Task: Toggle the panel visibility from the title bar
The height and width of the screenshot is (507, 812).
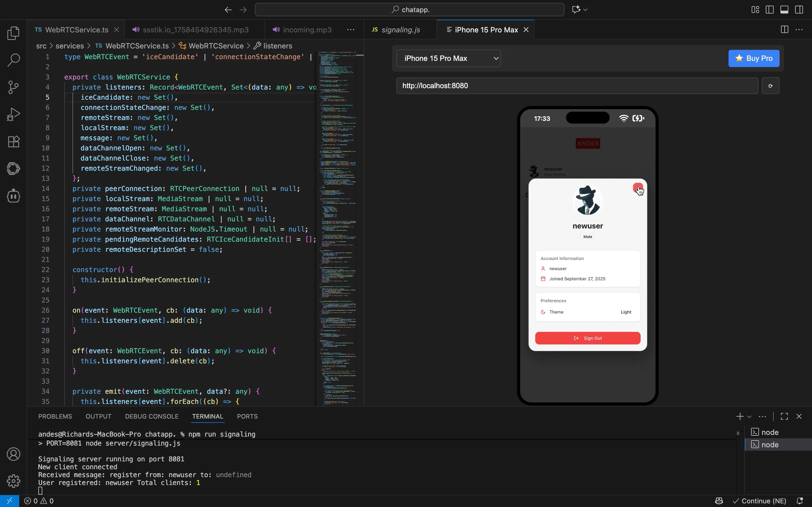Action: click(784, 9)
